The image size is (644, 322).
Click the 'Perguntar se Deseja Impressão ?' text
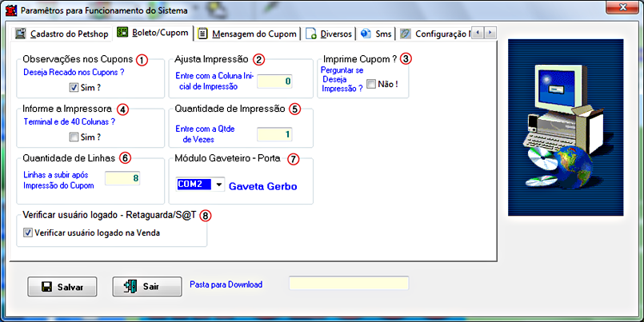click(x=342, y=80)
